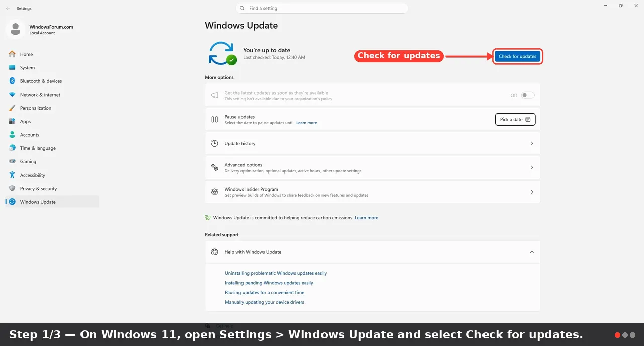This screenshot has width=644, height=346.
Task: Click the search magnifier icon
Action: click(243, 8)
